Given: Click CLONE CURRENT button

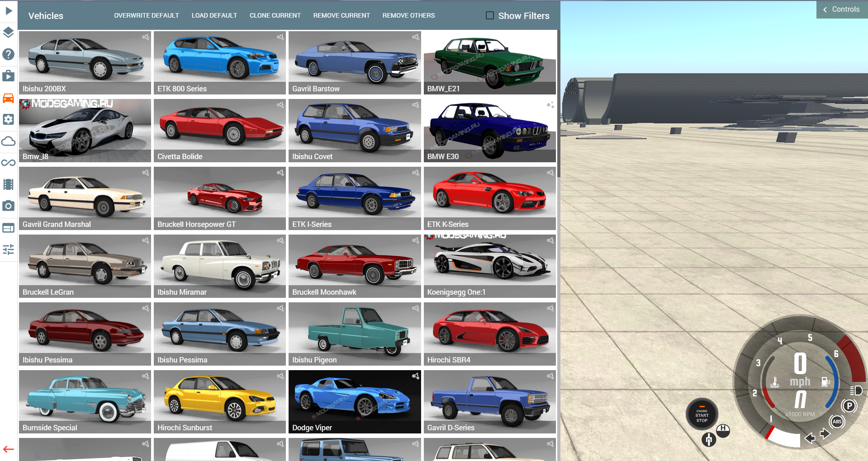Looking at the screenshot, I should [x=275, y=15].
